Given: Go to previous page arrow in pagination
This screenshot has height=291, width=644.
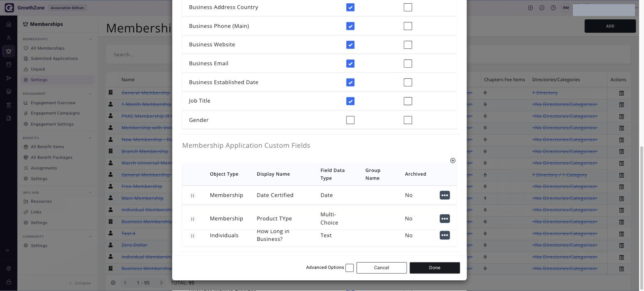Looking at the screenshot, I should [125, 283].
